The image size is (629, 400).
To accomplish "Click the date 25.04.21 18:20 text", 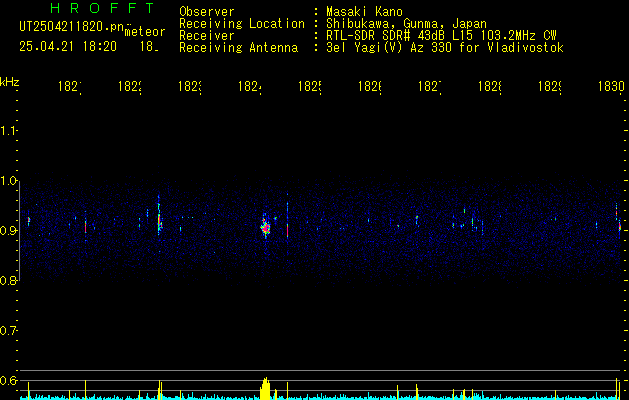I will coord(68,47).
